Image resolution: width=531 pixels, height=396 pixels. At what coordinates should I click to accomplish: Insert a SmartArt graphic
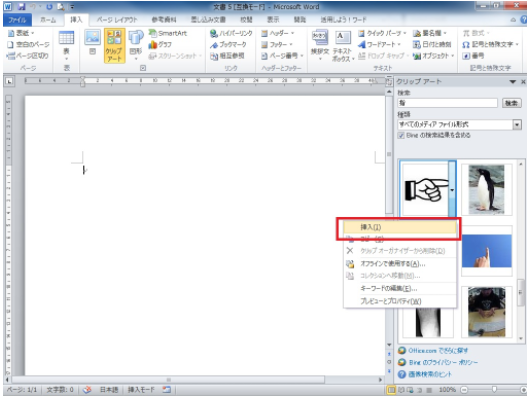coord(168,33)
